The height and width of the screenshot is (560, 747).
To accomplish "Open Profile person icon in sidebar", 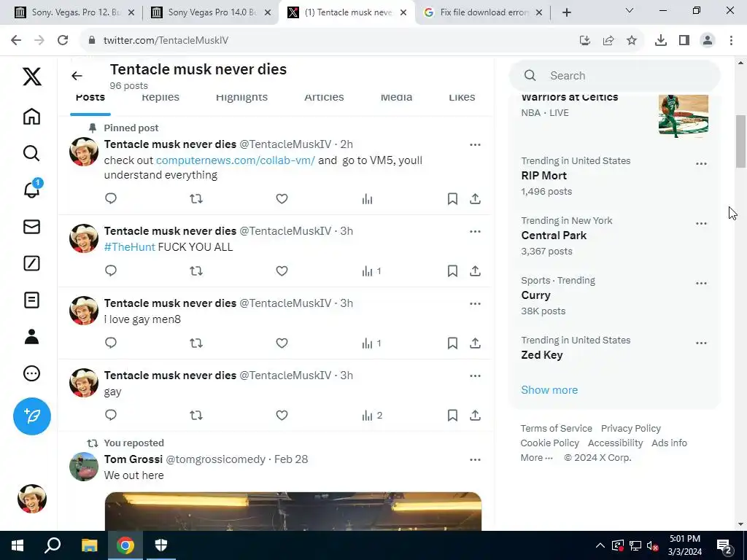I will (x=31, y=337).
